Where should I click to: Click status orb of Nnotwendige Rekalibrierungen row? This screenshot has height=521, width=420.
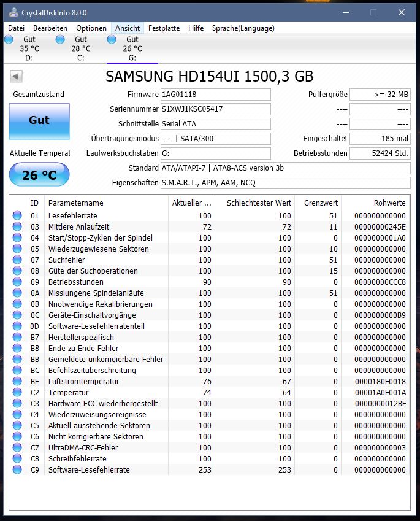coord(17,304)
